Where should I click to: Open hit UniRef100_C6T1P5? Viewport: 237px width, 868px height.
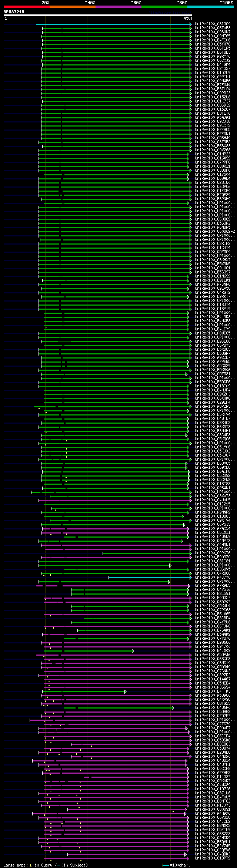pos(213,48)
